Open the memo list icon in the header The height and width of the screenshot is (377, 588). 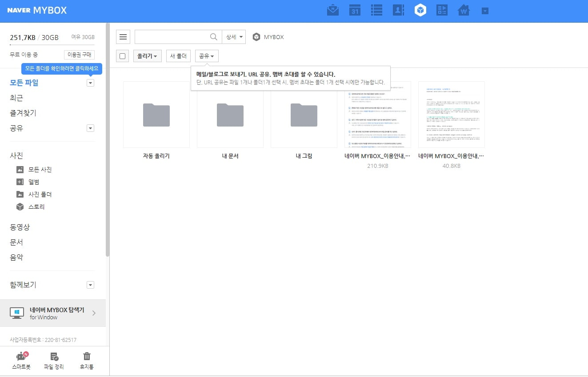(x=376, y=10)
